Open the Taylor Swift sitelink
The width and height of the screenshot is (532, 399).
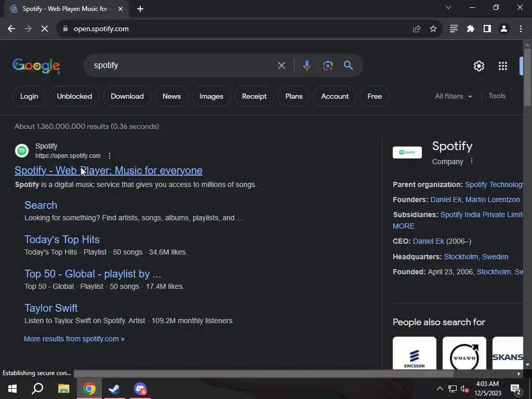click(x=51, y=308)
